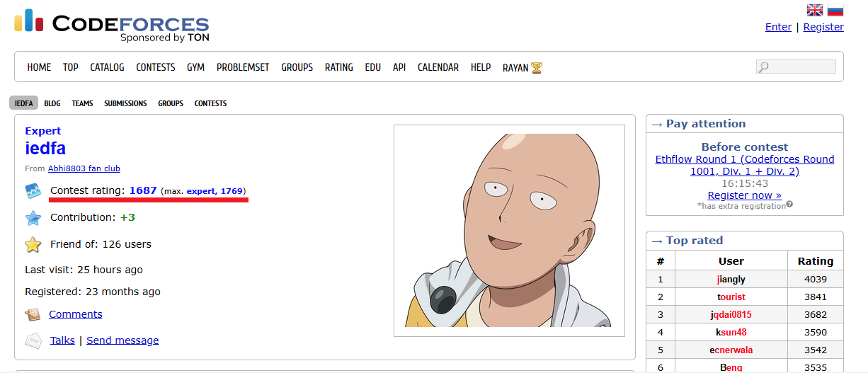Screen dimensions: 868x373
Task: Click the rating 3841 cell
Action: pos(816,297)
